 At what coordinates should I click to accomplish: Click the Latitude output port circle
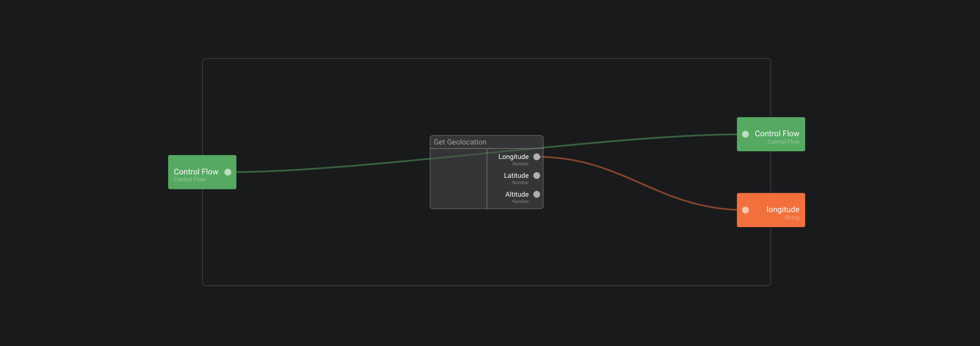point(536,176)
